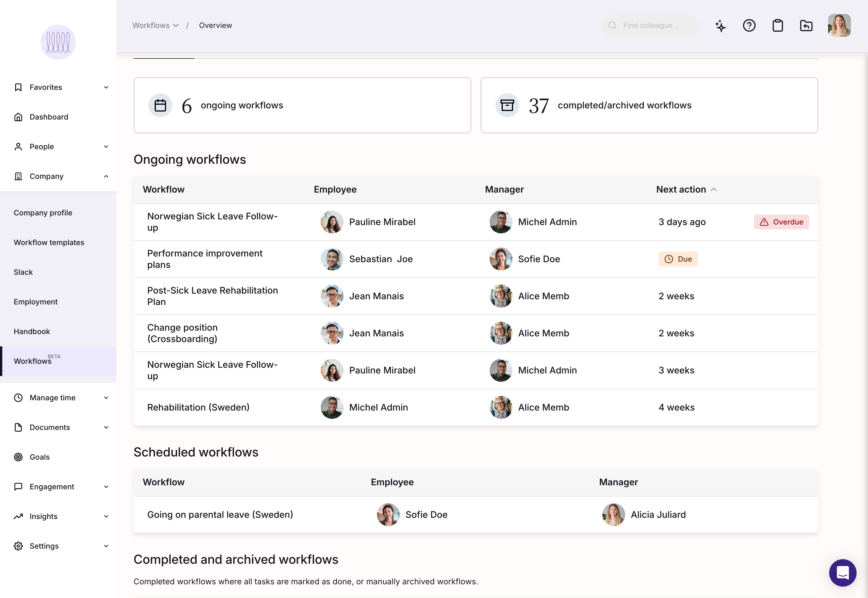Viewport: 868px width, 598px height.
Task: Expand the Insights chevron
Action: pos(106,516)
